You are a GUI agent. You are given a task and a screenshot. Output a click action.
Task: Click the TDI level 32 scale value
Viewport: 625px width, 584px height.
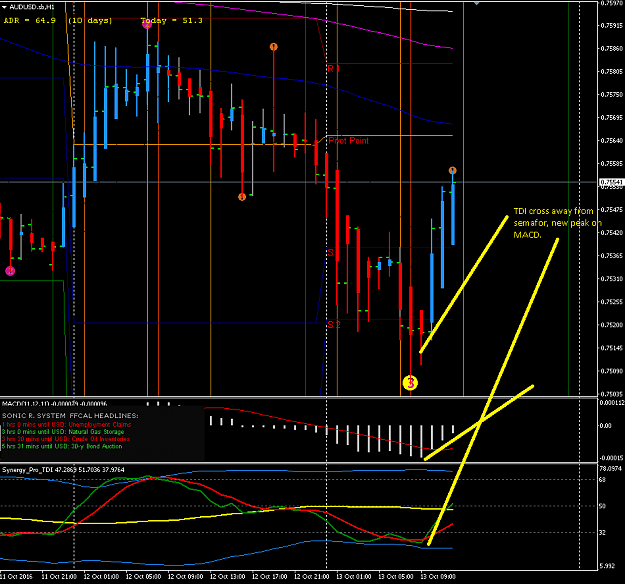tap(602, 533)
